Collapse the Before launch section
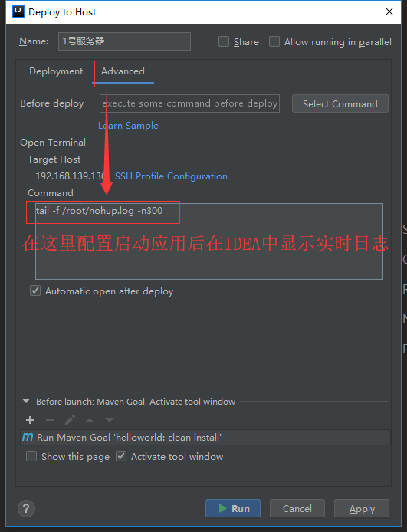 point(26,402)
